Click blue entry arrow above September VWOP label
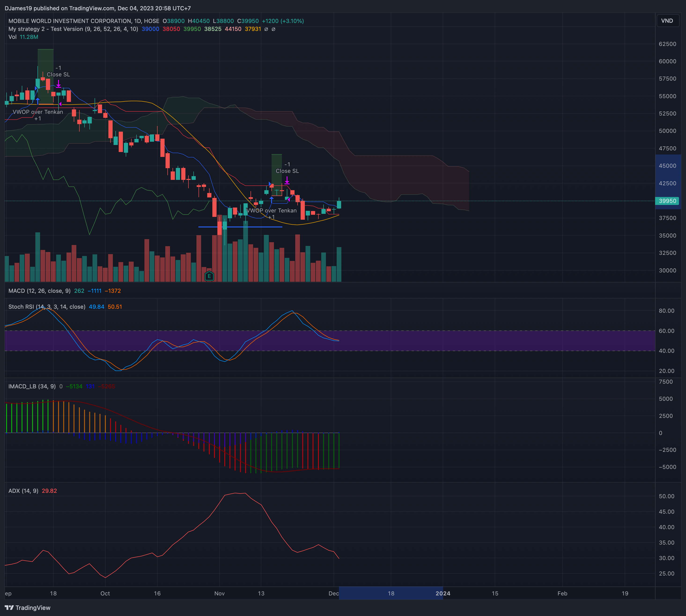686x616 pixels. (x=38, y=101)
